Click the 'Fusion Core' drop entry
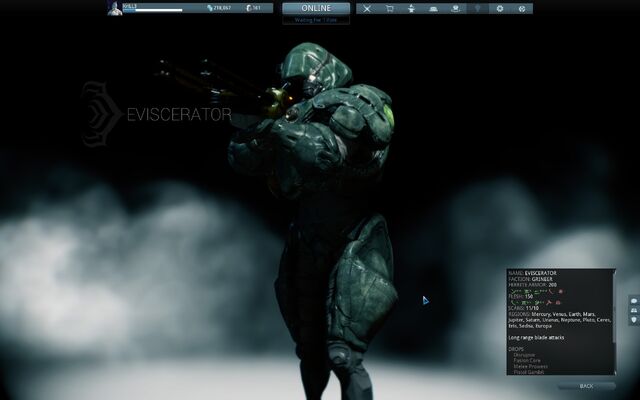 tap(527, 360)
